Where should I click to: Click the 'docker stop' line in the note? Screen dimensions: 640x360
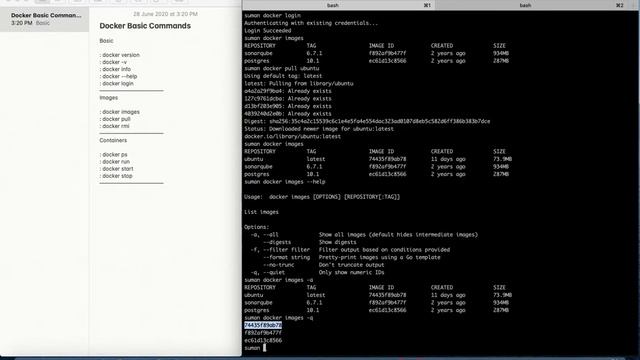(116, 176)
